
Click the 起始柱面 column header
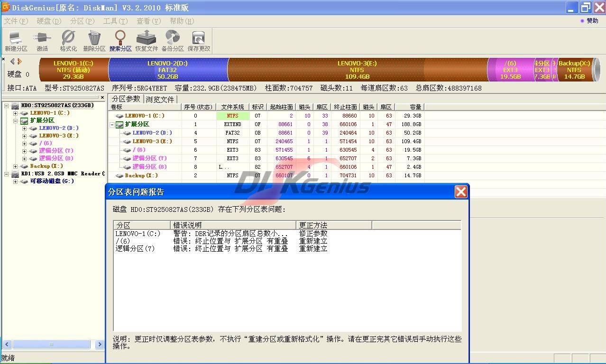[281, 107]
